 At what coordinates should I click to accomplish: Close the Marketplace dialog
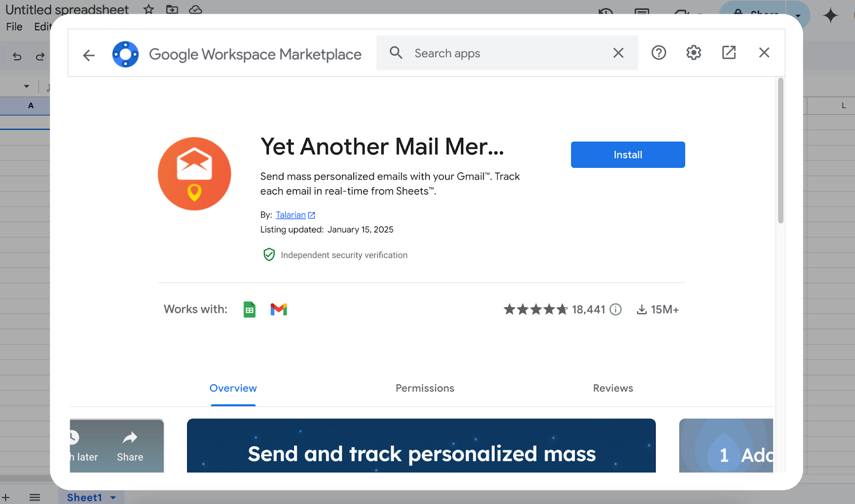[764, 52]
